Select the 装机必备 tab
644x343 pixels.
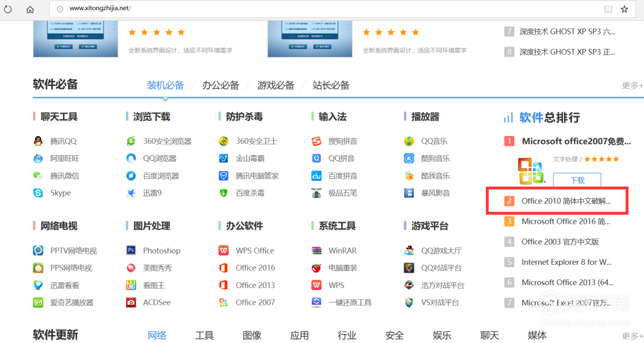click(166, 85)
